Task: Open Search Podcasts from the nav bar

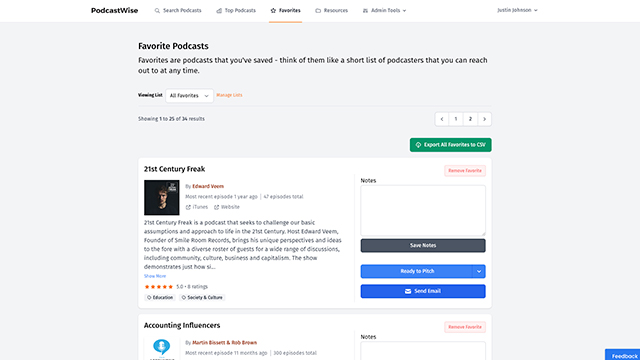Action: (x=178, y=11)
